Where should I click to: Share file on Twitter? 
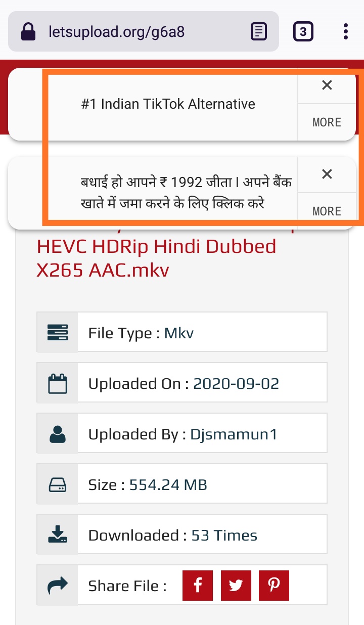(x=236, y=586)
